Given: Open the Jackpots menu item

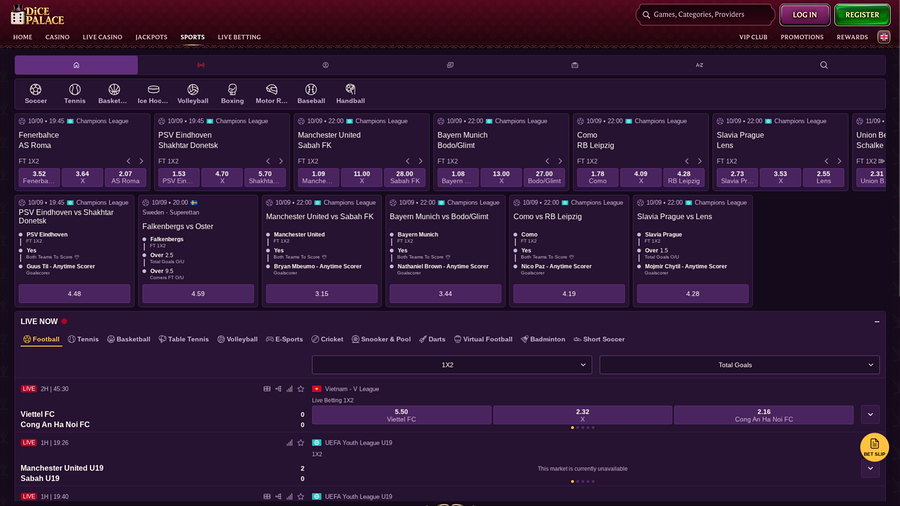Looking at the screenshot, I should [152, 37].
